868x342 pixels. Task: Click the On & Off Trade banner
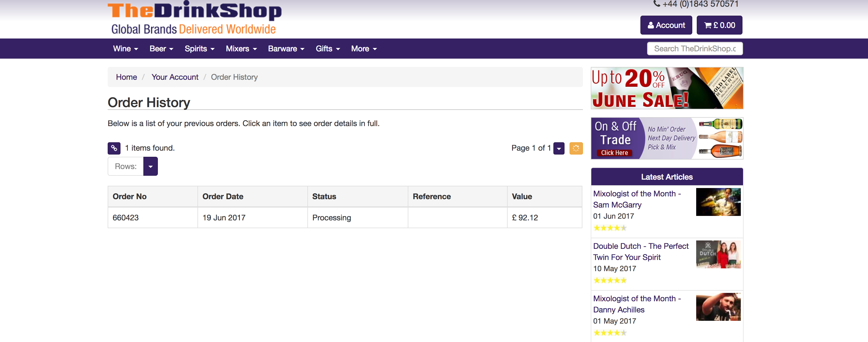tap(667, 138)
